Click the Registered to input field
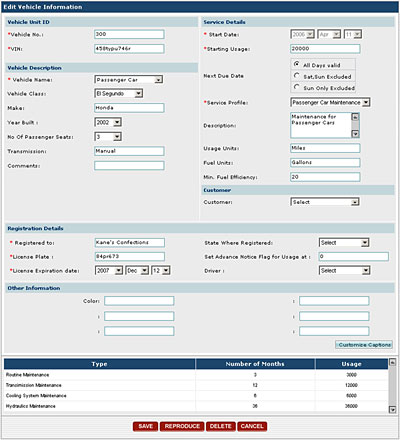The image size is (400, 440). click(129, 243)
